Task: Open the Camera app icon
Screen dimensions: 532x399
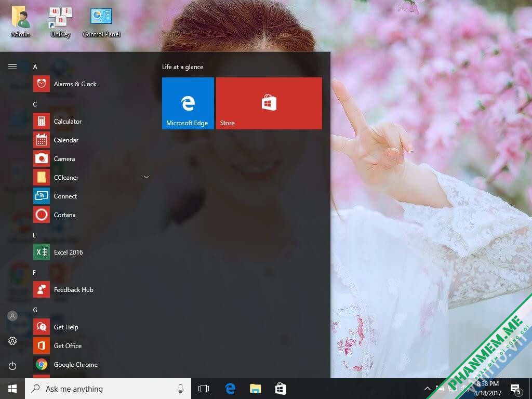Action: 42,158
